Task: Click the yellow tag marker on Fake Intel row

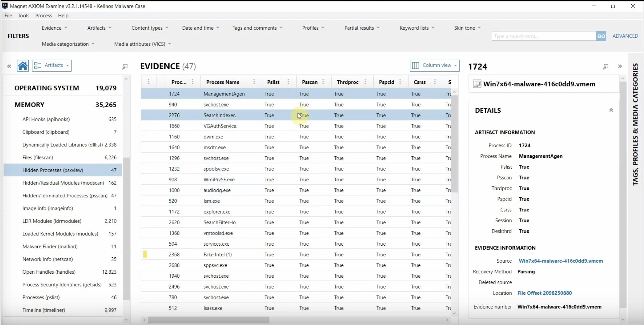Action: pos(145,254)
